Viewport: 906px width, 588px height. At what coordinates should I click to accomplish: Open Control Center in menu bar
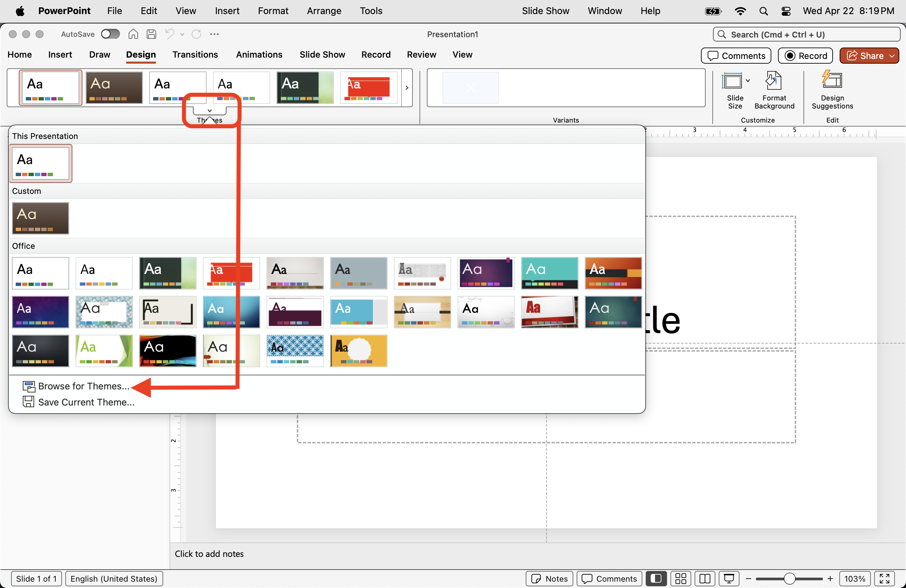786,11
